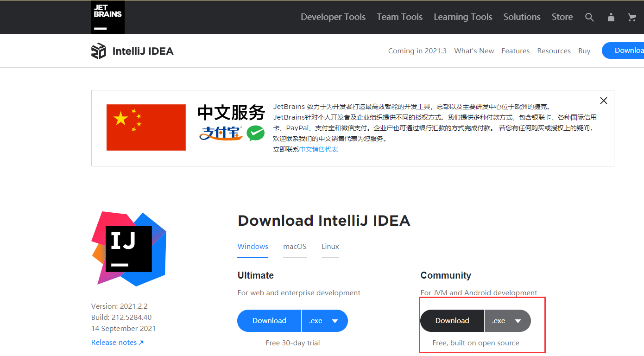Open the search magnifier icon
The width and height of the screenshot is (644, 356).
point(589,17)
